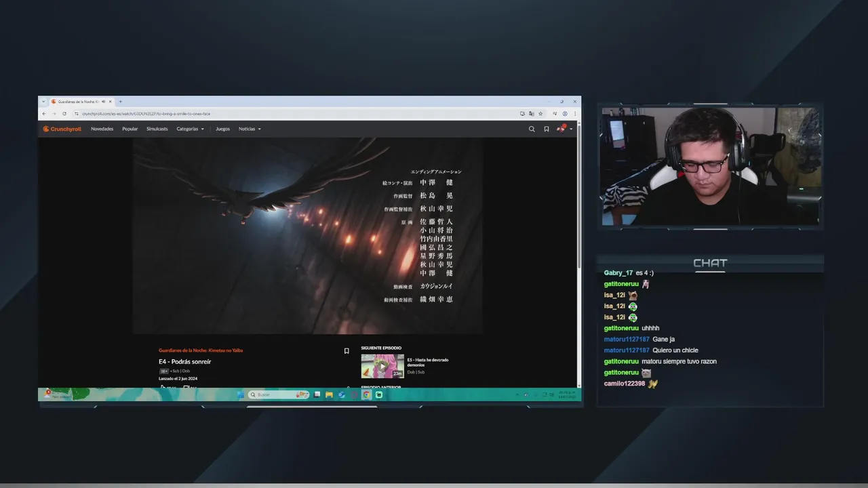This screenshot has height=488, width=868.
Task: Open the Chrome media control icon
Action: pyautogui.click(x=555, y=114)
